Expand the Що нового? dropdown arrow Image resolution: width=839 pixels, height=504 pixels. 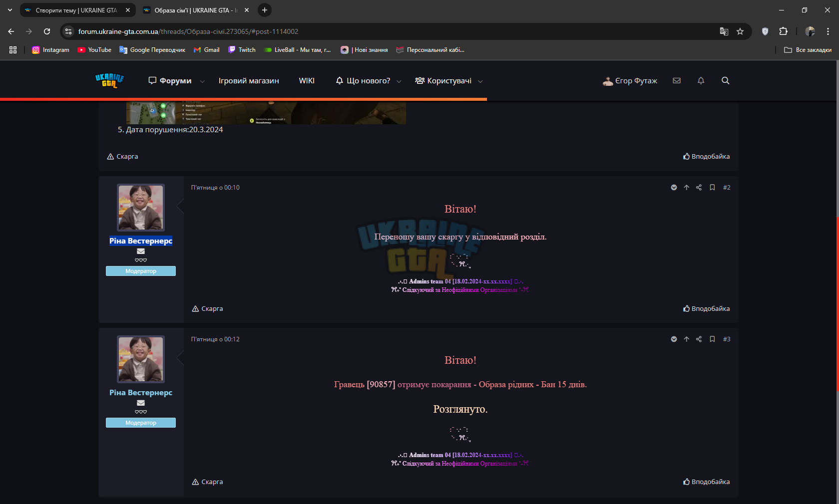tap(399, 81)
